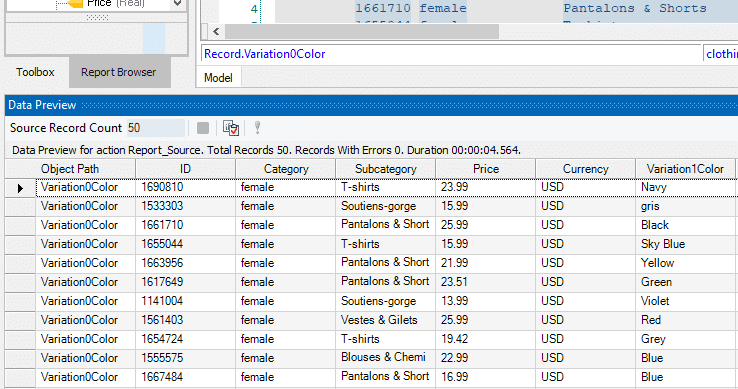Click the horizontal scrollbar thumb in the editor
Viewport: 738px width, 389px height.
pos(361,32)
